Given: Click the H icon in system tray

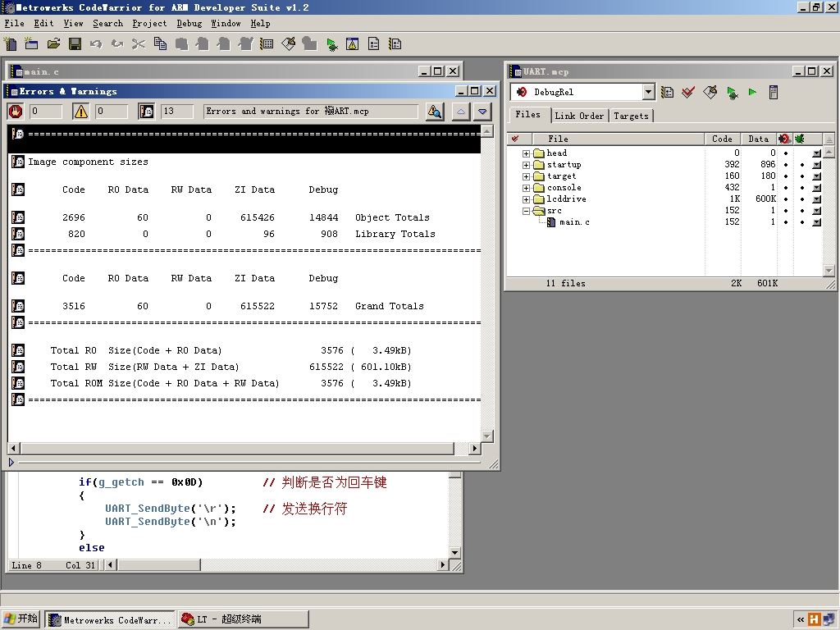Looking at the screenshot, I should click(815, 619).
